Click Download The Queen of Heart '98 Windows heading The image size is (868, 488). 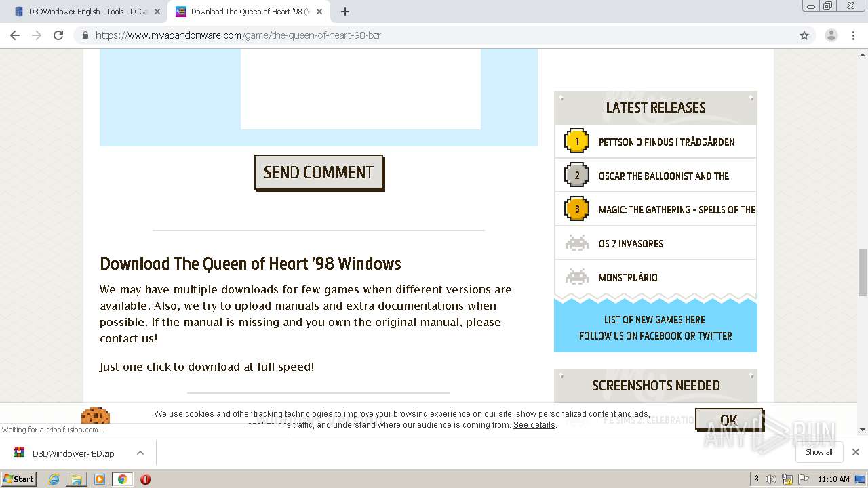click(x=250, y=264)
